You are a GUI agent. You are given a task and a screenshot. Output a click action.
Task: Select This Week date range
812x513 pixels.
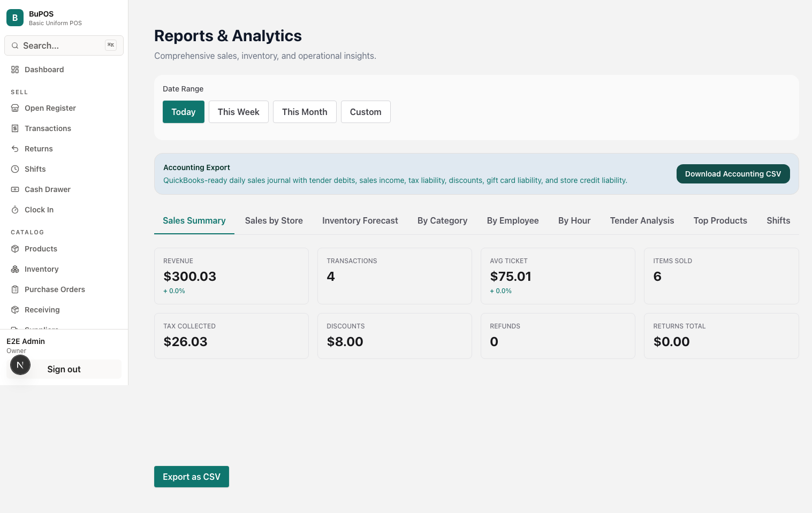click(x=239, y=112)
